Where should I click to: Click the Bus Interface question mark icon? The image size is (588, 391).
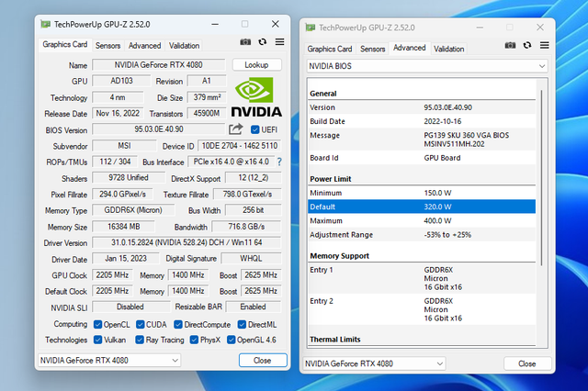279,162
